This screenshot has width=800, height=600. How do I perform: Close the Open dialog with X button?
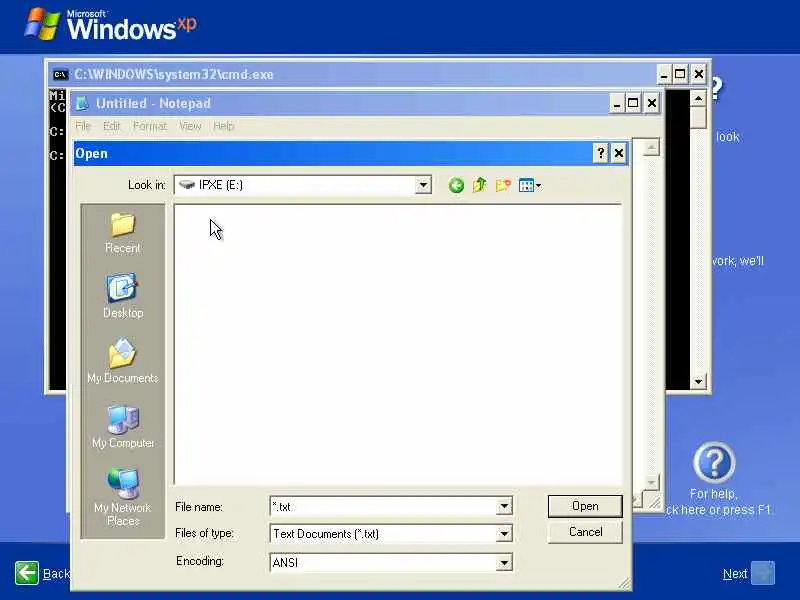[x=619, y=153]
